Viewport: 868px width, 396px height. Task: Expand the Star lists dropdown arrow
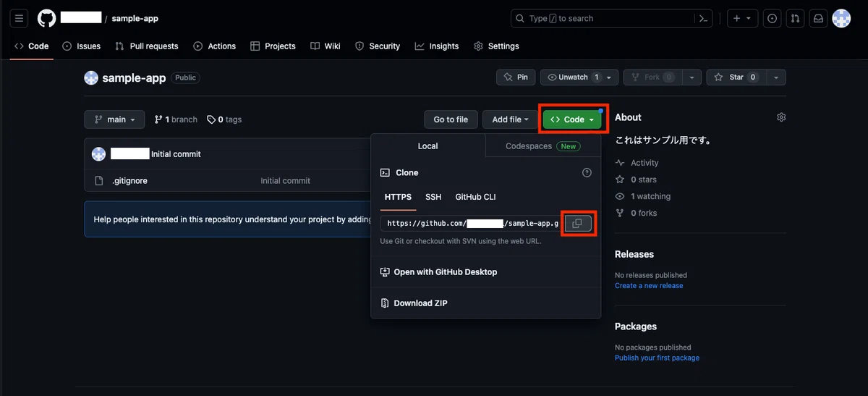click(x=776, y=77)
